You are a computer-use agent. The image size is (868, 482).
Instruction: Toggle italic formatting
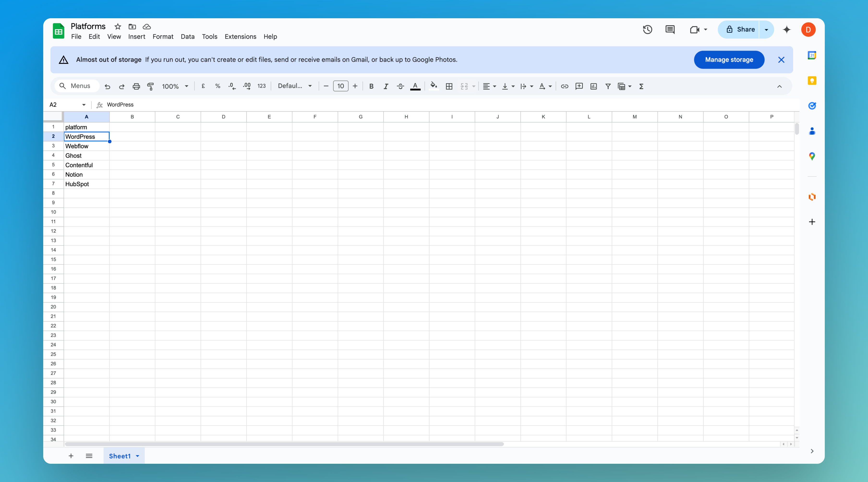[x=386, y=86]
